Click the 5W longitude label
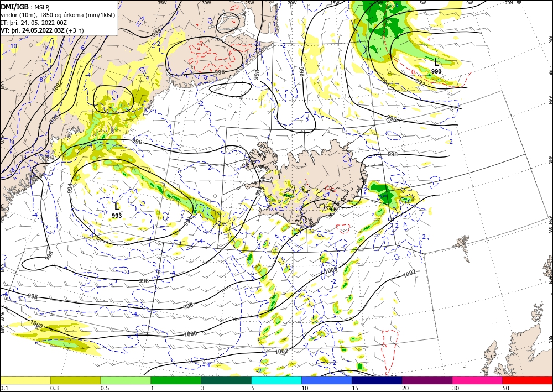 (x=422, y=3)
